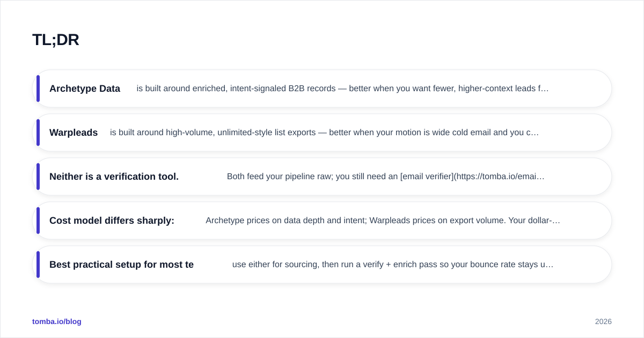Click the 2026 year footer text
This screenshot has width=644, height=338.
pos(603,321)
